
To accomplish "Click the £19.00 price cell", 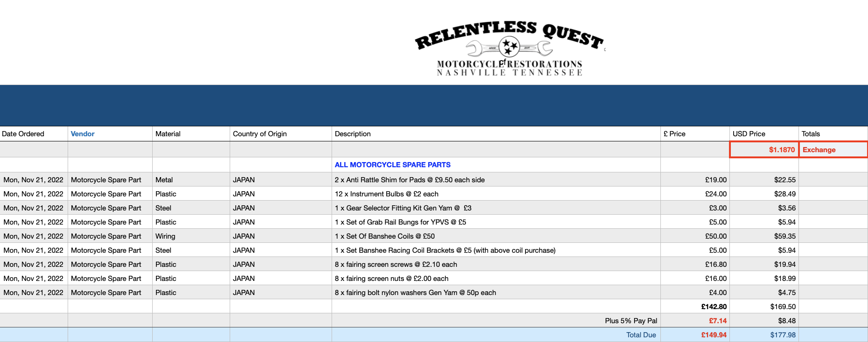I will tap(695, 180).
